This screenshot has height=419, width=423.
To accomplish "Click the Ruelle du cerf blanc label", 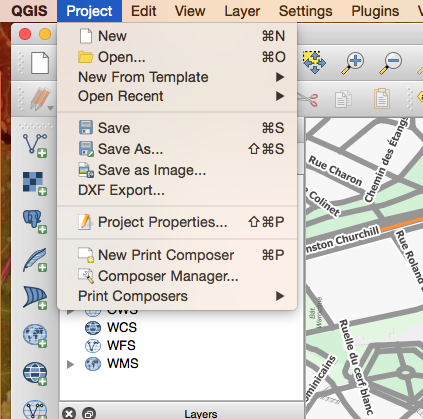I will pos(356,366).
